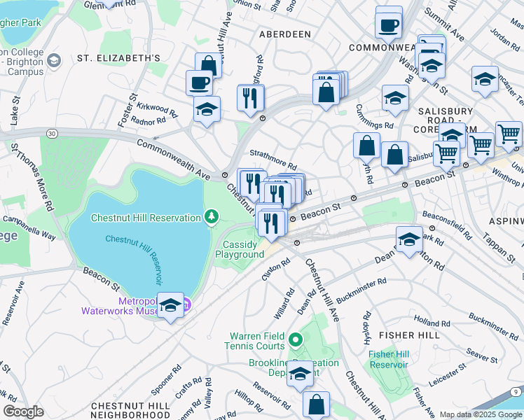Select the Cassidy Playground label
Viewport: 524px width, 420px height.
point(240,249)
